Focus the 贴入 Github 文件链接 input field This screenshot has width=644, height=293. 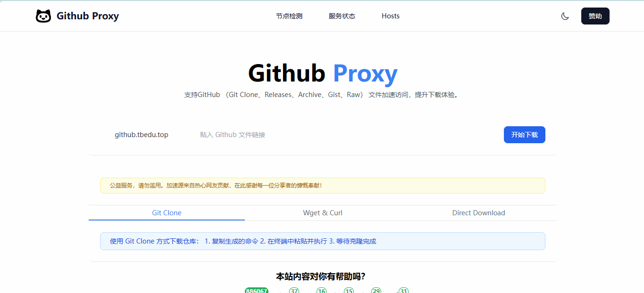point(347,135)
